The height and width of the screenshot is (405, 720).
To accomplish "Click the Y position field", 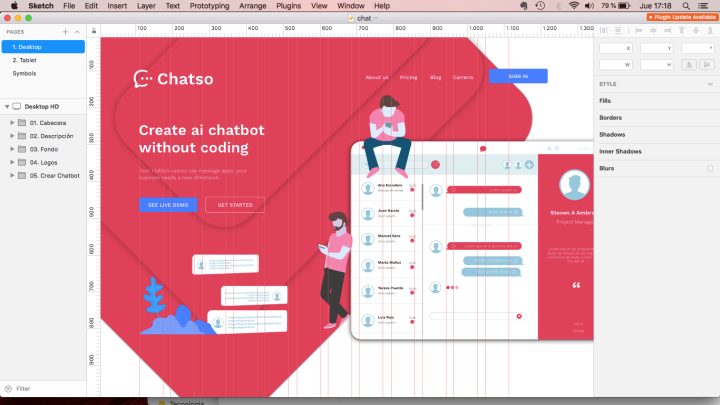I will [x=657, y=48].
